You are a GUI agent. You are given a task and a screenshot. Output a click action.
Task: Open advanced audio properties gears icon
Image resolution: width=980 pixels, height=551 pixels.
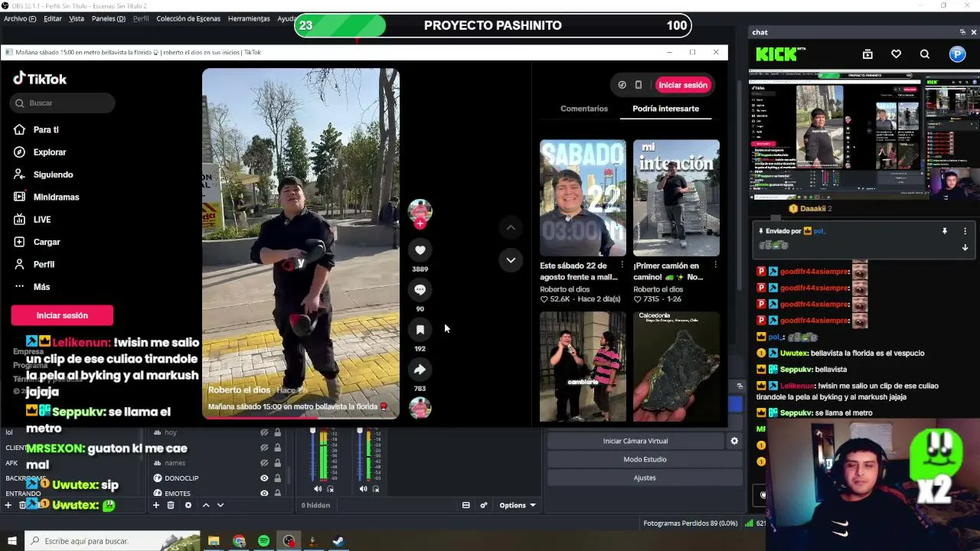tap(484, 505)
